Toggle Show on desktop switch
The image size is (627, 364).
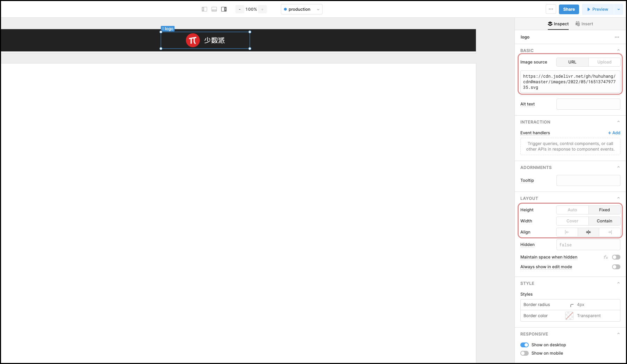pos(525,345)
